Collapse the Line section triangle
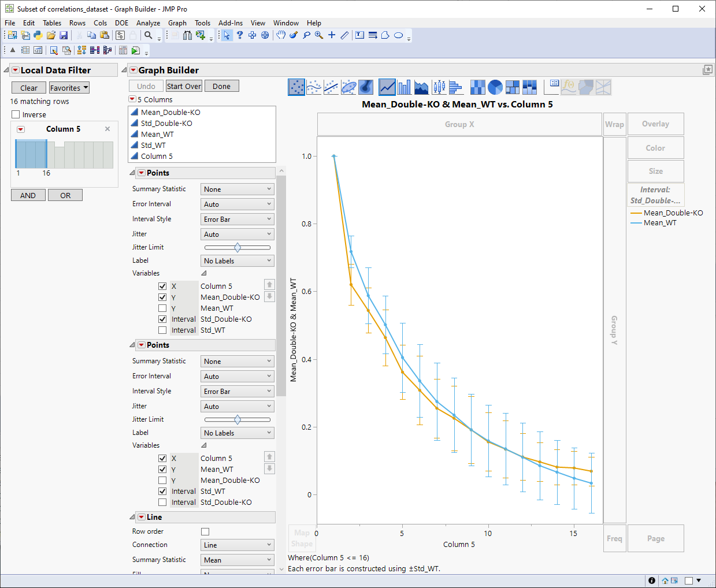The width and height of the screenshot is (716, 588). pos(132,518)
